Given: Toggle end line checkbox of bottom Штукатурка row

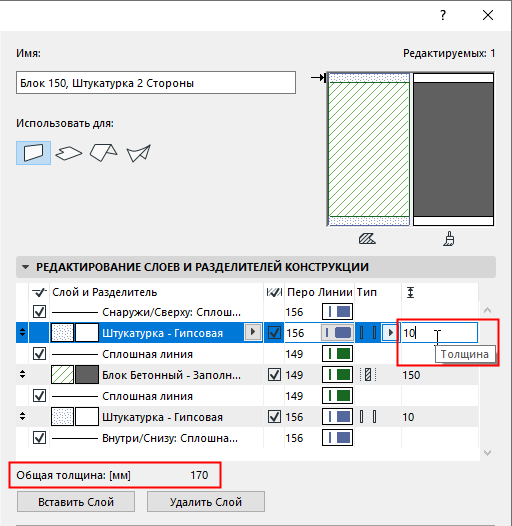Looking at the screenshot, I should tap(274, 417).
